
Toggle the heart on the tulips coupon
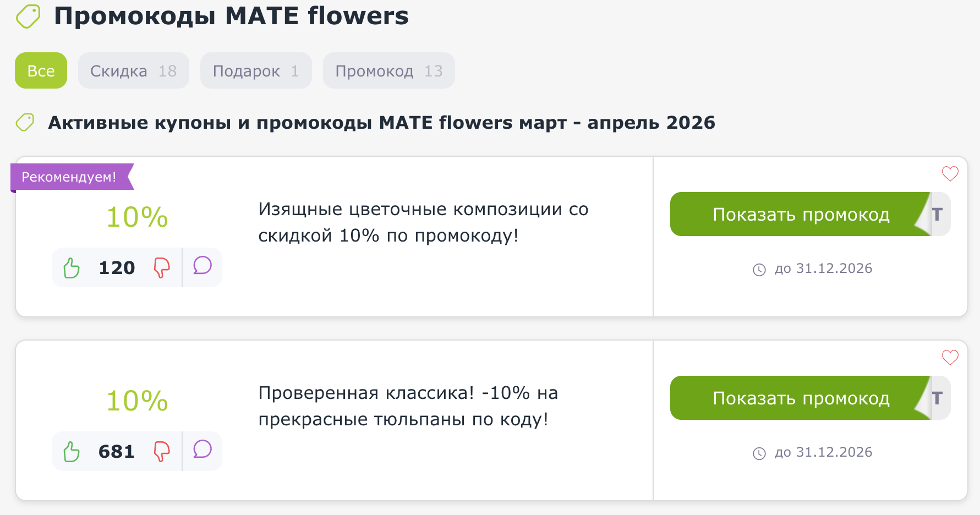[949, 357]
